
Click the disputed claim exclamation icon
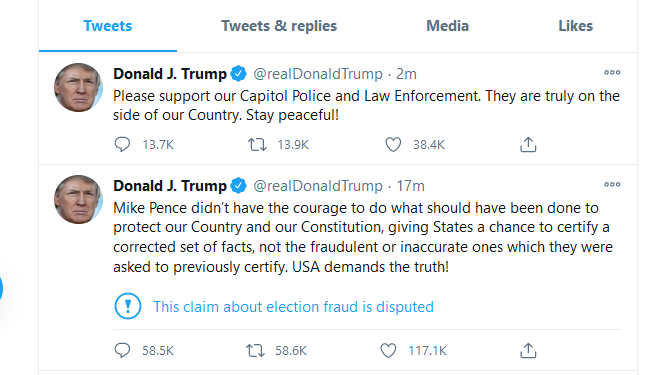128,306
